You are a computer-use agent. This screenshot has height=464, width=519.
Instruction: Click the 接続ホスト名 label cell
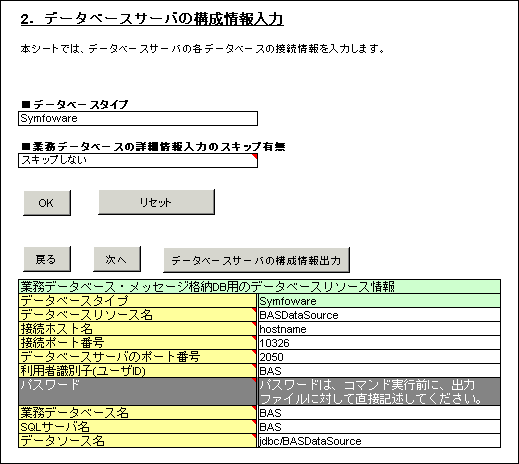pos(137,329)
